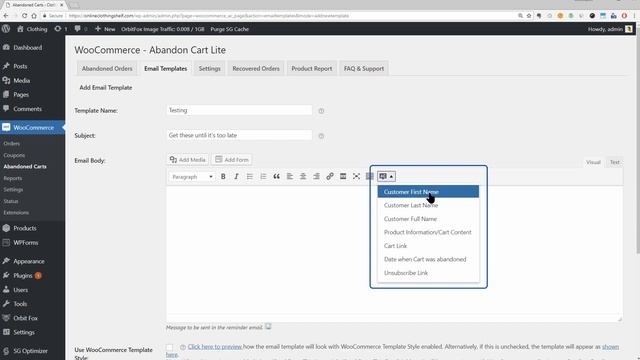
Task: Click the Add Form button
Action: click(x=232, y=160)
